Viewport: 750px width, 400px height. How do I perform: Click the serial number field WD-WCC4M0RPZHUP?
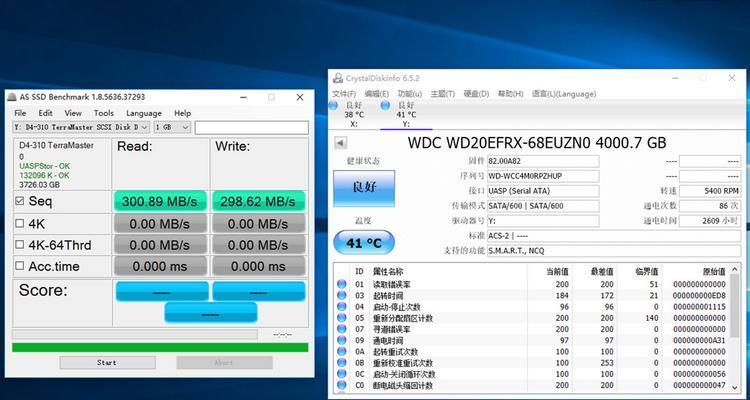pos(543,176)
